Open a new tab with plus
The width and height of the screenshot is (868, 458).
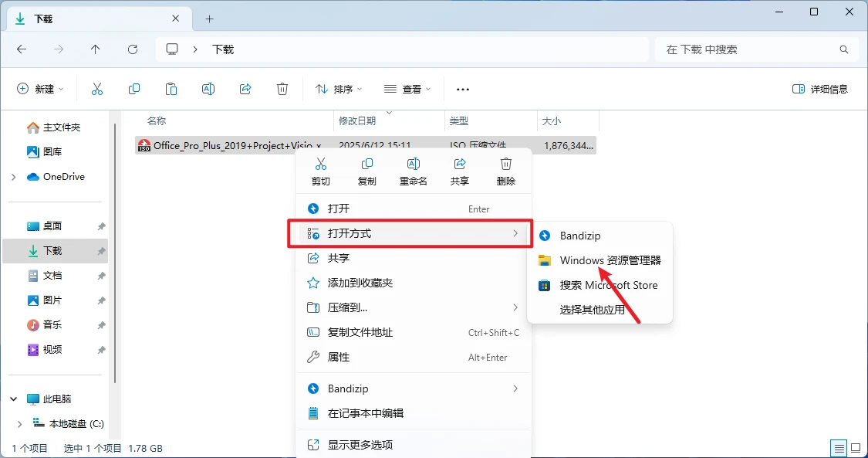[209, 19]
